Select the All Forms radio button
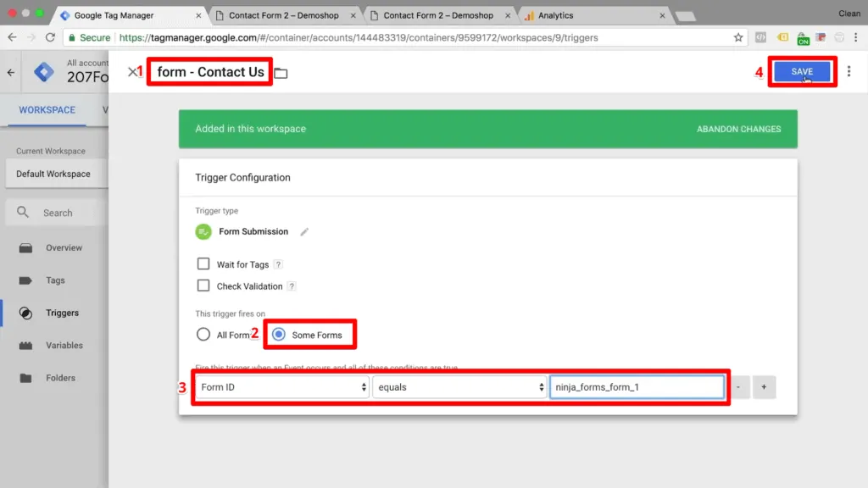This screenshot has width=868, height=488. (202, 335)
